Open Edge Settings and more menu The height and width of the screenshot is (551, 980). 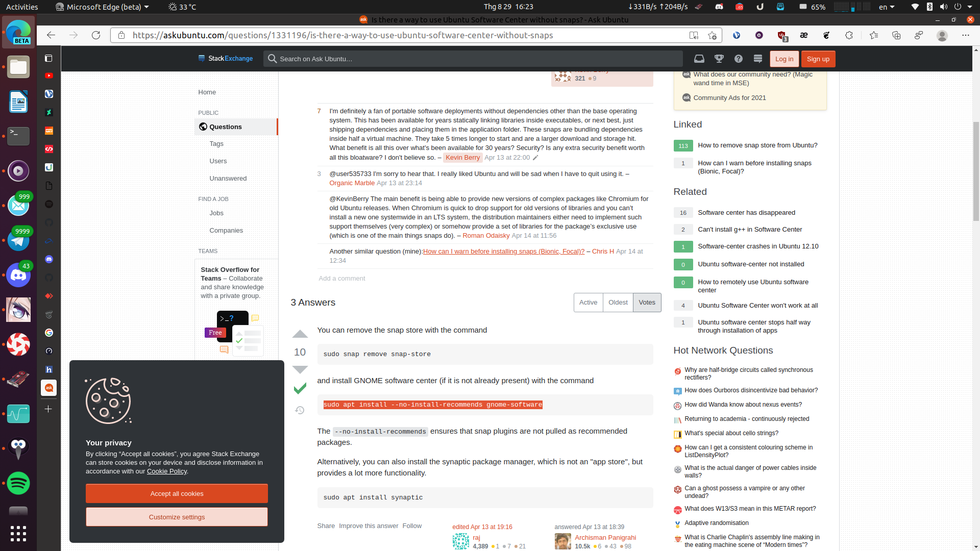click(x=965, y=35)
